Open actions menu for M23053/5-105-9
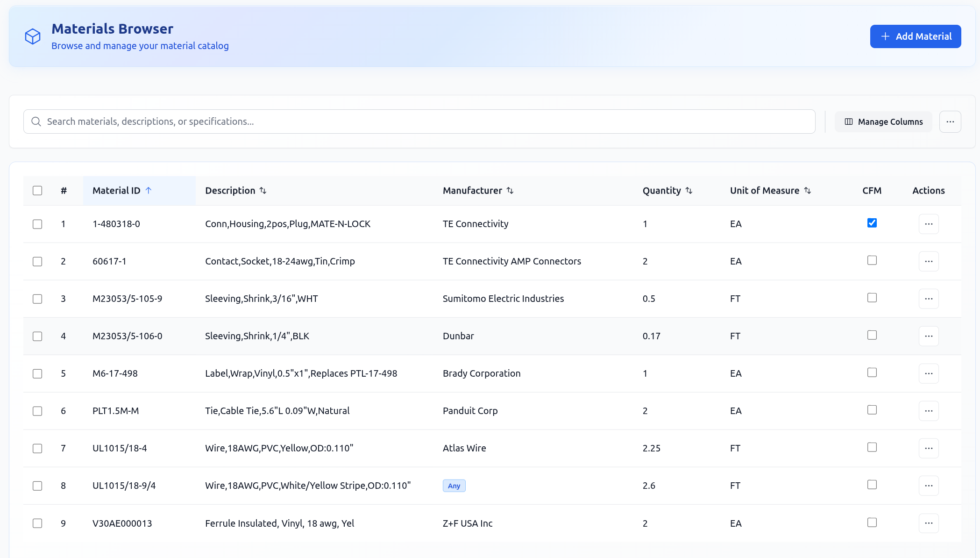The height and width of the screenshot is (558, 980). [x=929, y=299]
